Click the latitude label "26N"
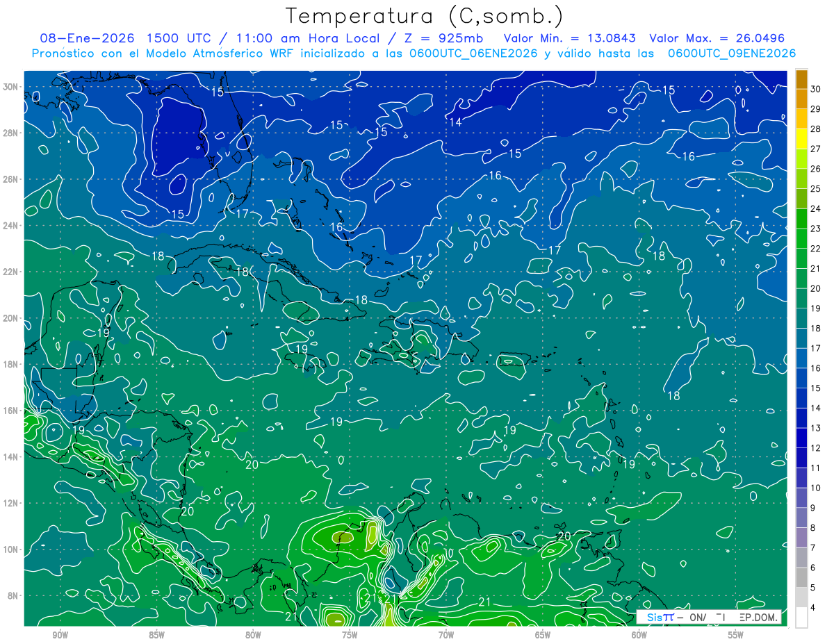 (x=10, y=179)
